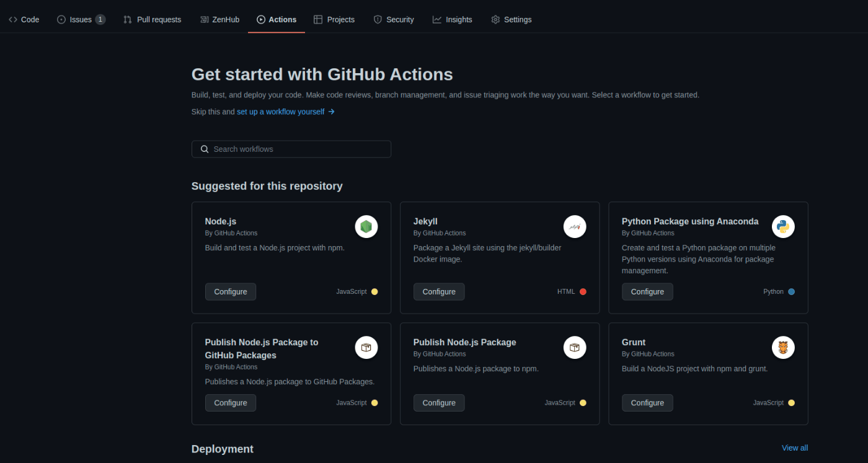Click 'Publishes a Node.js package to npm' text
The width and height of the screenshot is (868, 463).
476,369
